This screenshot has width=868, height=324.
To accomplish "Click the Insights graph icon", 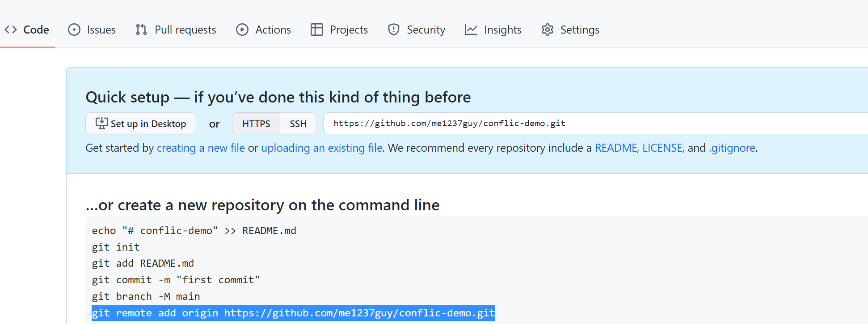I will click(x=471, y=30).
